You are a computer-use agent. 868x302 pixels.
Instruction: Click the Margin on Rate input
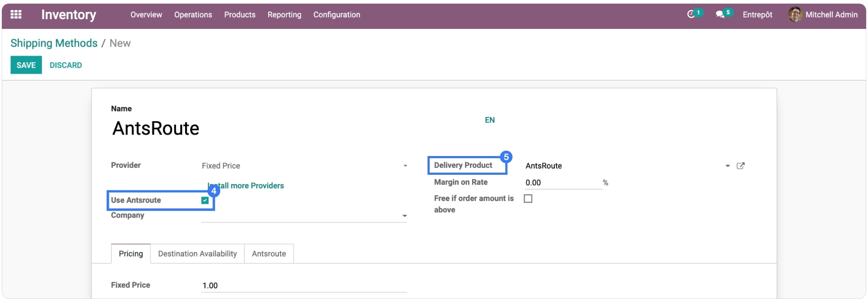(563, 183)
